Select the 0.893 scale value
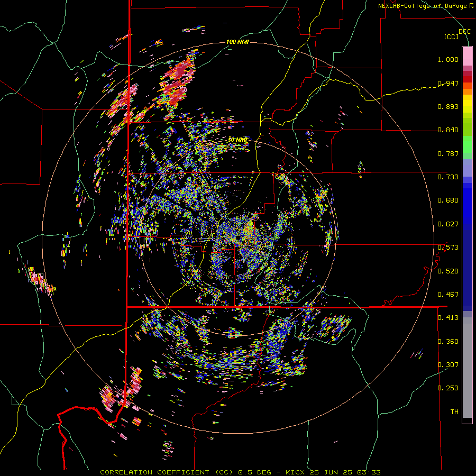The width and height of the screenshot is (476, 476). coord(448,106)
